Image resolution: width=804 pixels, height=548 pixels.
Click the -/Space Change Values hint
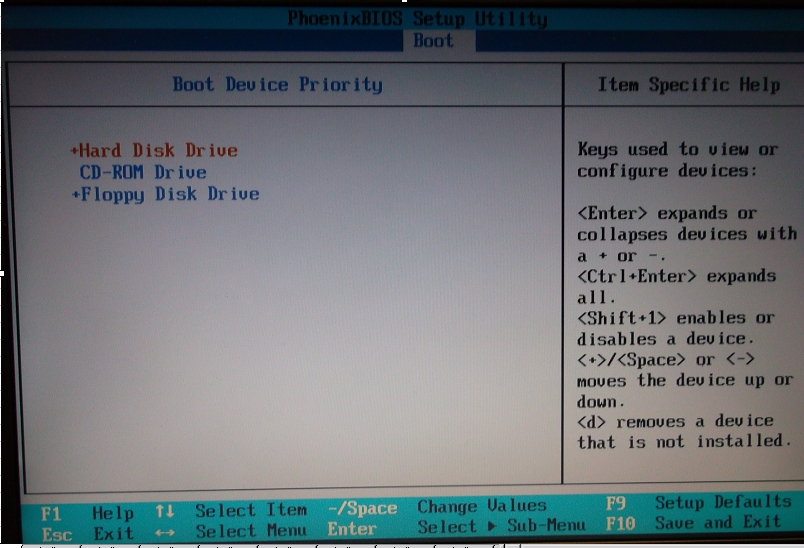pos(437,507)
